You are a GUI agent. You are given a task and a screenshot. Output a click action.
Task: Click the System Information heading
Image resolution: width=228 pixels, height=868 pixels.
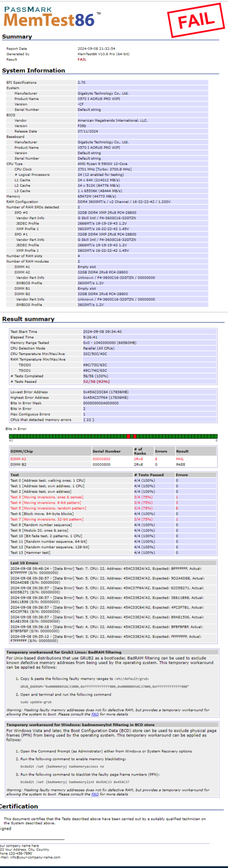[33, 70]
